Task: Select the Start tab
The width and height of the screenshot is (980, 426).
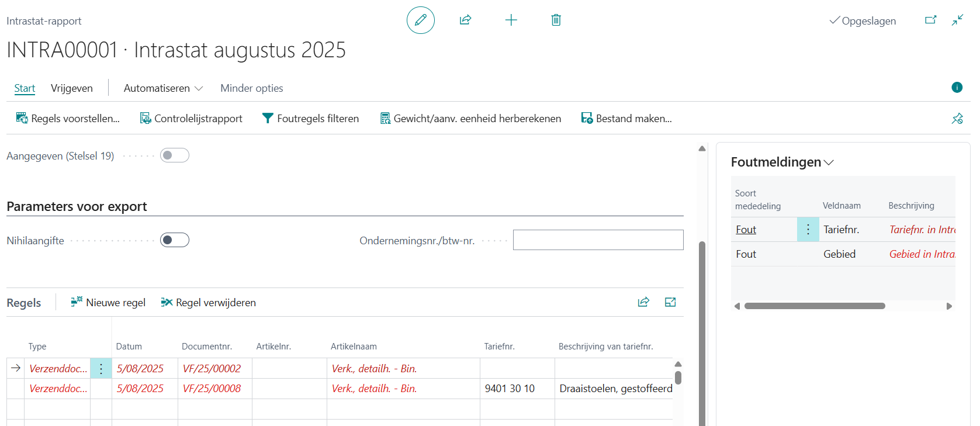Action: 25,88
